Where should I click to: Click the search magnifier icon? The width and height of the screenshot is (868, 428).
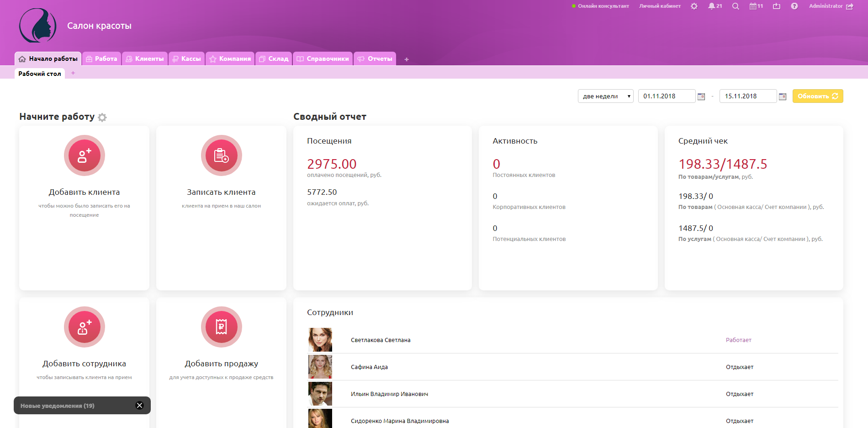tap(736, 6)
